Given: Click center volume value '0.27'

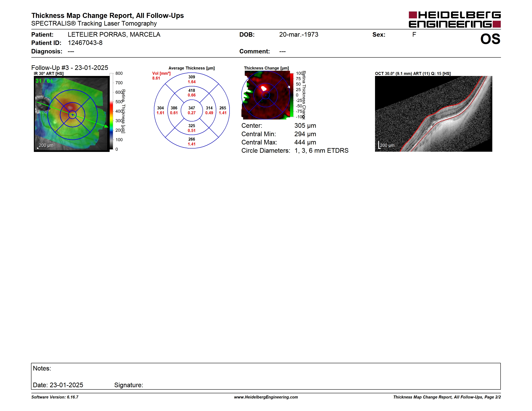Looking at the screenshot, I should click(192, 113).
